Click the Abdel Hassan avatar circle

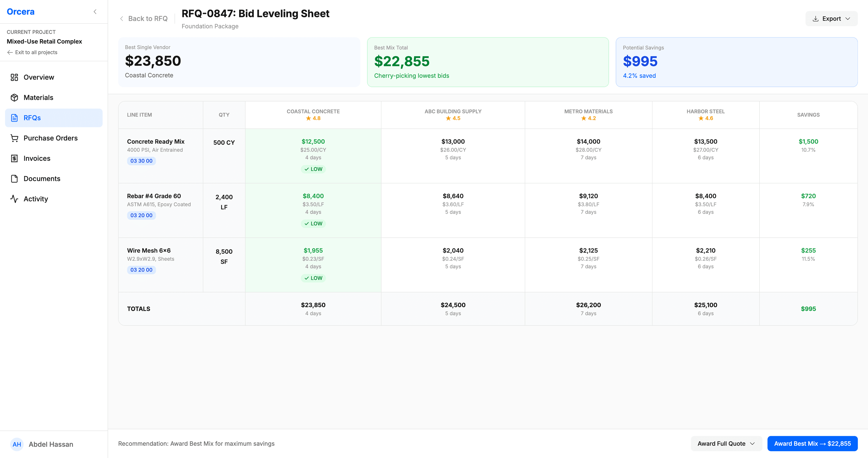pyautogui.click(x=17, y=444)
